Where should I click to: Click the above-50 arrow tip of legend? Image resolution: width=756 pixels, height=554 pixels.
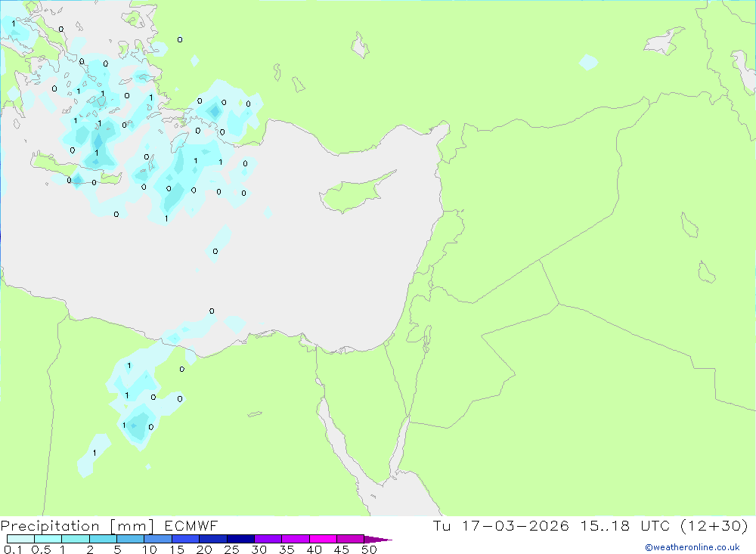tap(377, 540)
